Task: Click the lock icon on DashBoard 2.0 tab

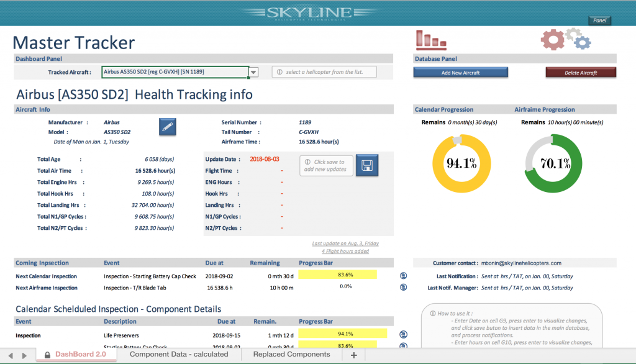Action: click(47, 355)
